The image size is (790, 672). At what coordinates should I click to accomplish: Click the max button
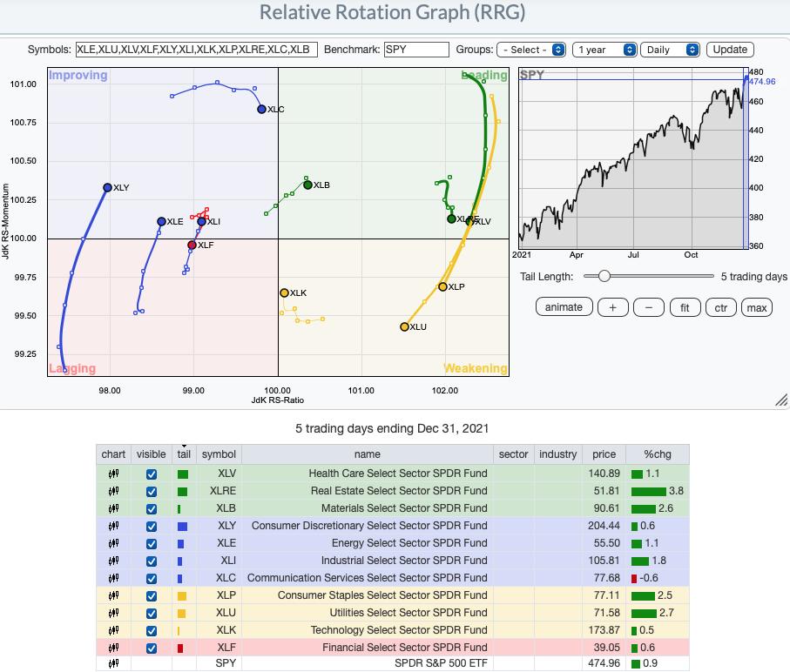pyautogui.click(x=757, y=307)
